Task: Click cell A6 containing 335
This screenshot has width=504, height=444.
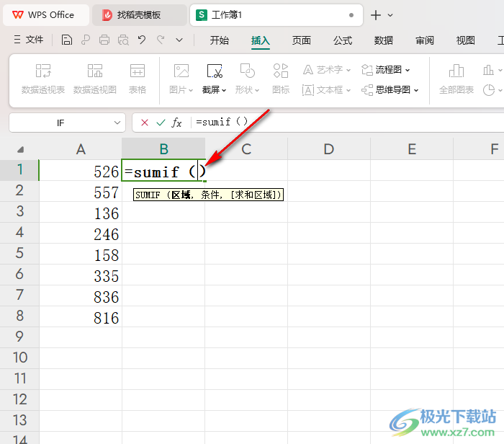Action: [x=81, y=275]
